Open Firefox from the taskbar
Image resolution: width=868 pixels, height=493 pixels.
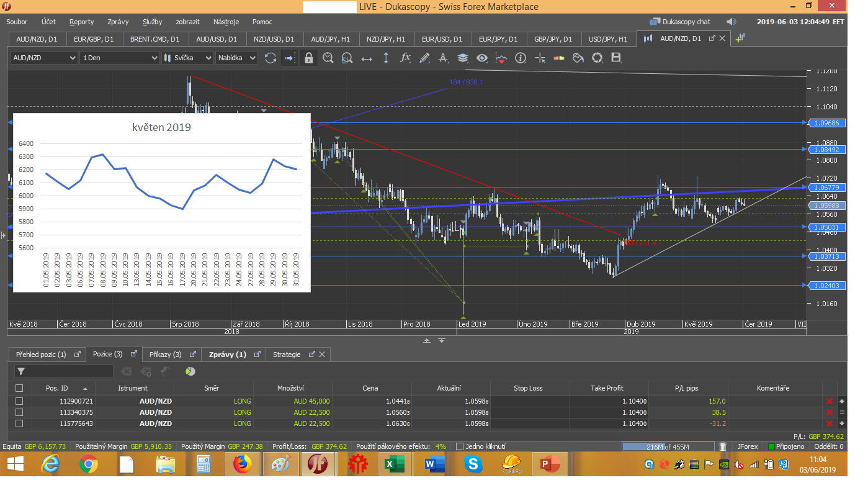click(241, 464)
